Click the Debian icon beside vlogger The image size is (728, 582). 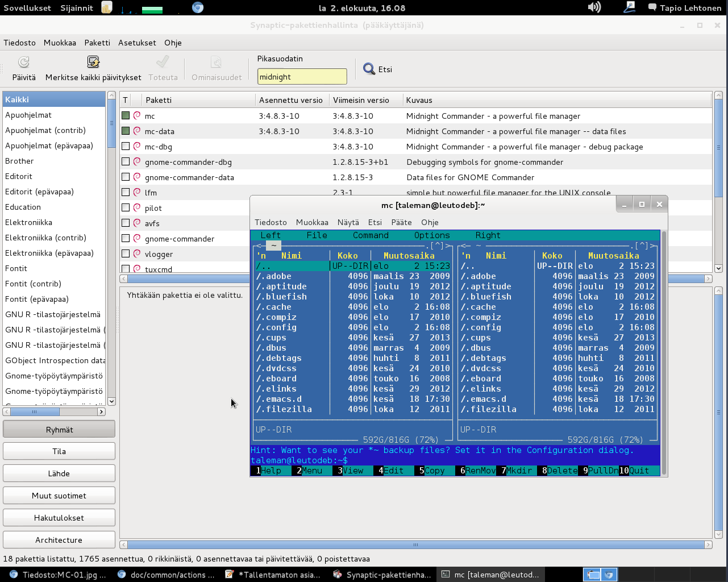point(137,253)
